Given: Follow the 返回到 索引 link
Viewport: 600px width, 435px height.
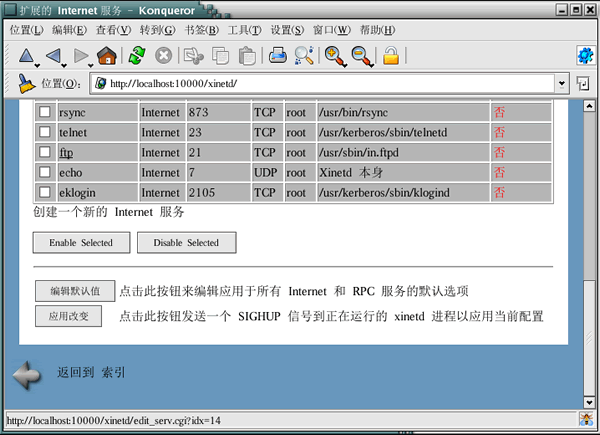Looking at the screenshot, I should 91,372.
